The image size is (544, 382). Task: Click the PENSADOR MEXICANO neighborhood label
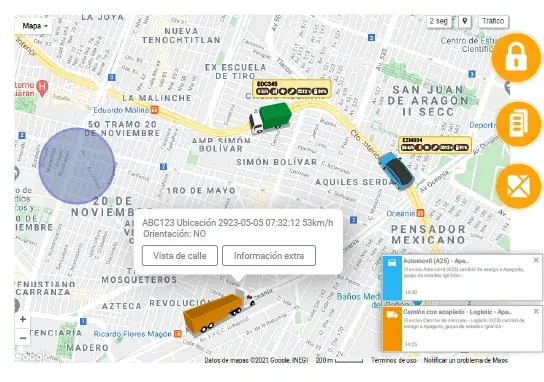428,235
